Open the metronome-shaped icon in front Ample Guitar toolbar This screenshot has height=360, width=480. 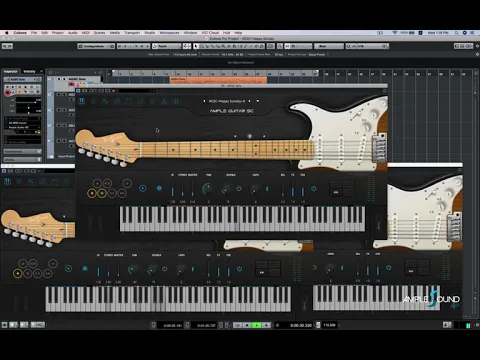tap(164, 101)
